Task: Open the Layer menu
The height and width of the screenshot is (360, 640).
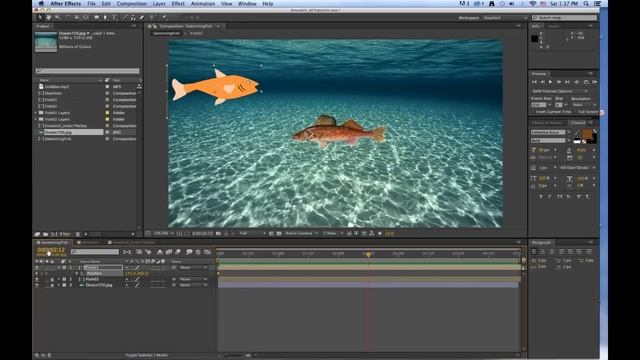Action: pyautogui.click(x=159, y=4)
